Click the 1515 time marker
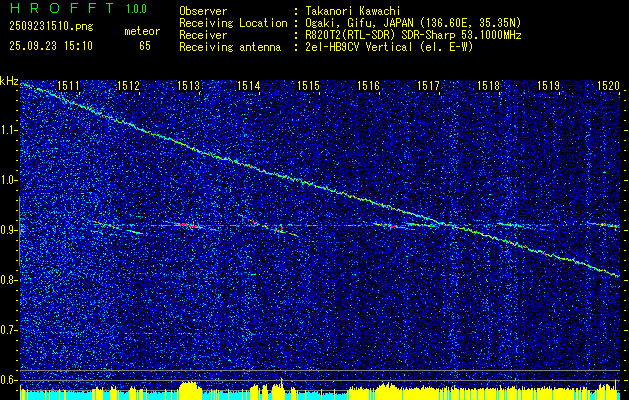Viewport: 629px width, 400px height. (x=308, y=85)
